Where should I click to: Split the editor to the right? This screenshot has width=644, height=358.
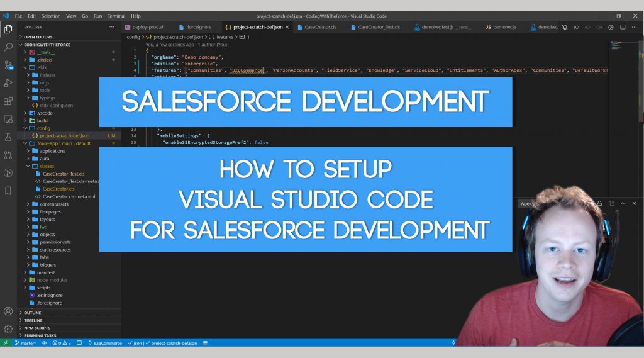(623, 27)
